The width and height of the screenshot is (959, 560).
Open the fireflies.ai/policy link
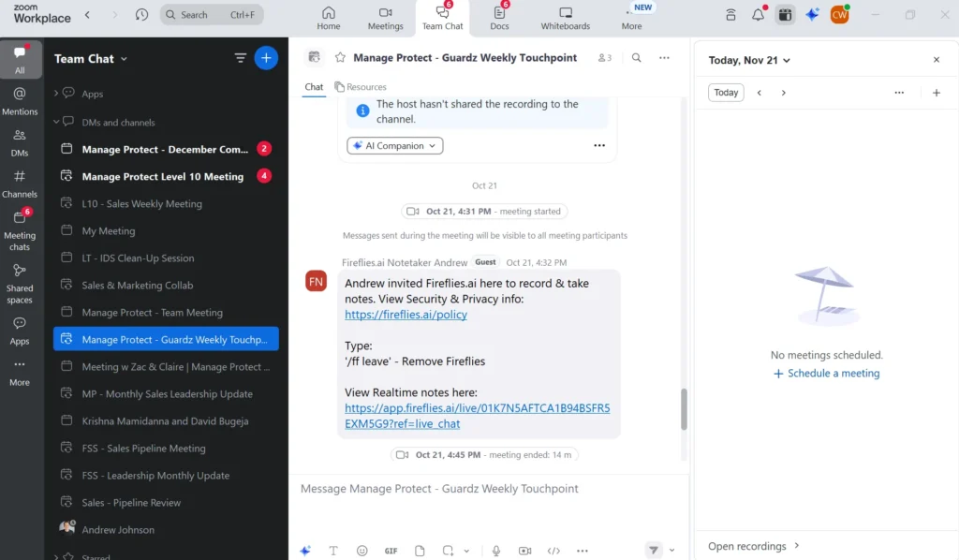pyautogui.click(x=406, y=315)
